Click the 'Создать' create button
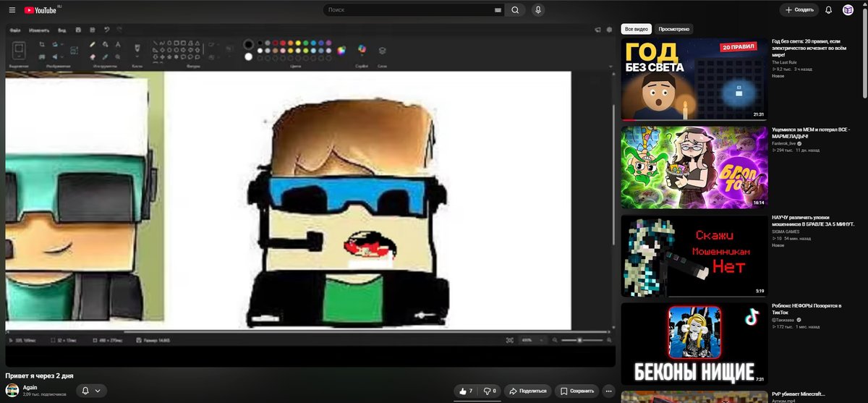This screenshot has width=868, height=403. click(799, 10)
